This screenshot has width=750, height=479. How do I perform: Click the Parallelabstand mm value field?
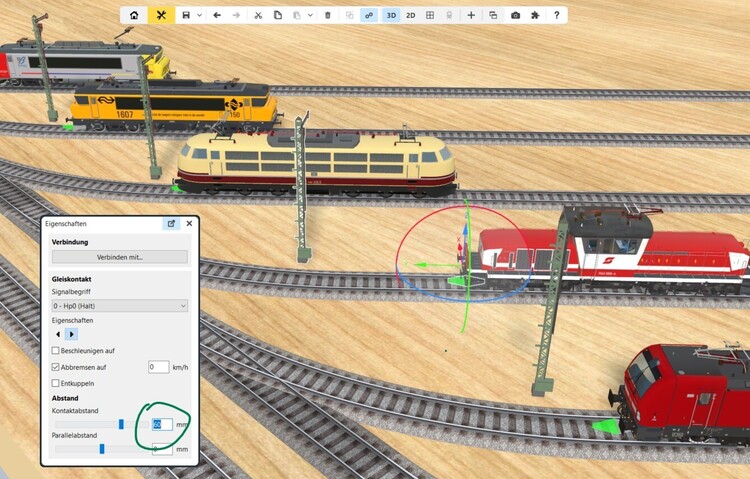coord(162,449)
